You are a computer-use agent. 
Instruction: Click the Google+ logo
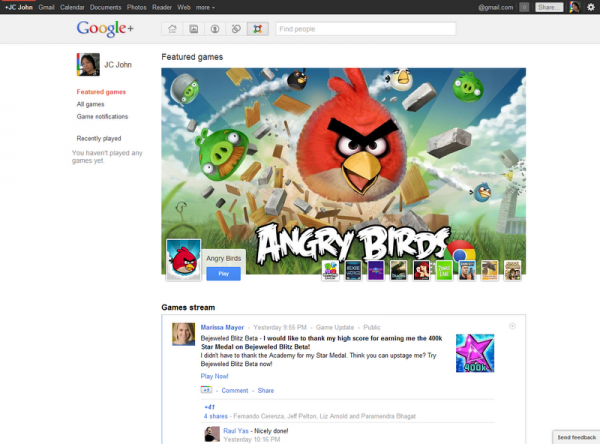105,28
